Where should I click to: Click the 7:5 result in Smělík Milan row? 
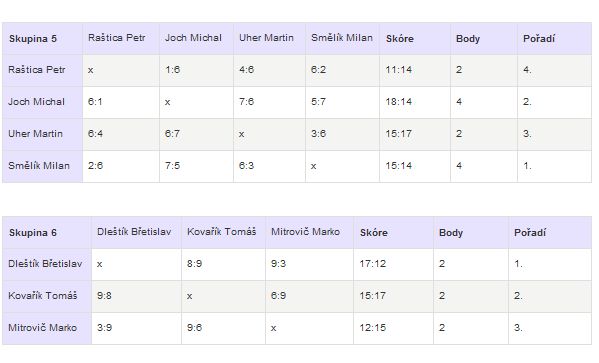(x=196, y=166)
